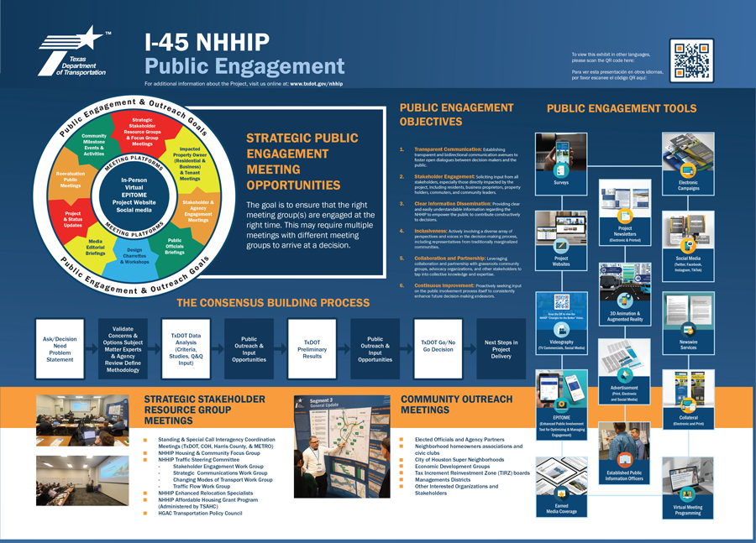Click the Collateral card icon

(688, 405)
